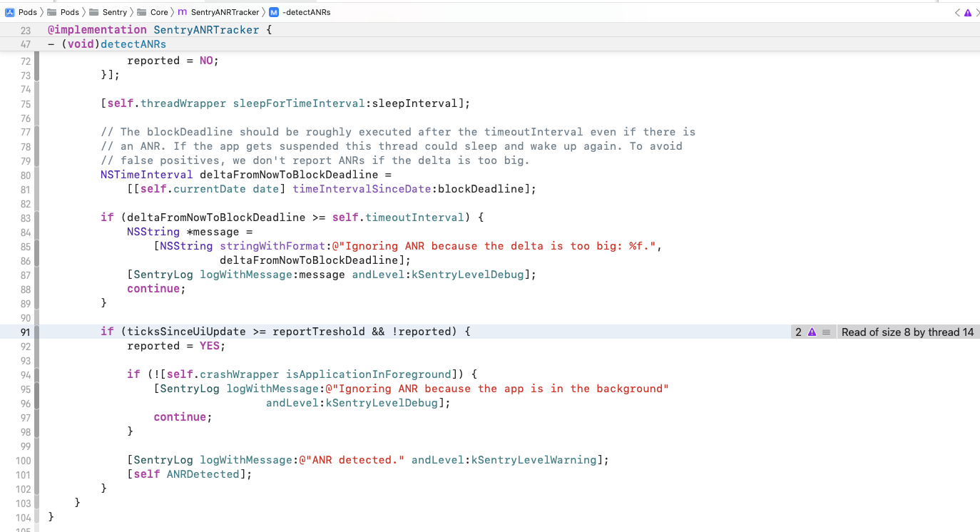Click NSTimeInterval type on line 80
980x532 pixels.
click(147, 175)
